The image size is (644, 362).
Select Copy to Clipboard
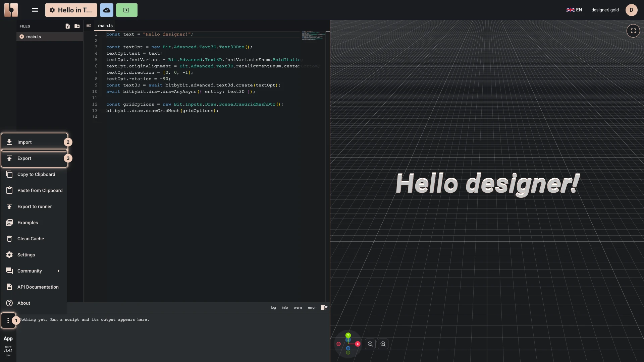click(34, 174)
